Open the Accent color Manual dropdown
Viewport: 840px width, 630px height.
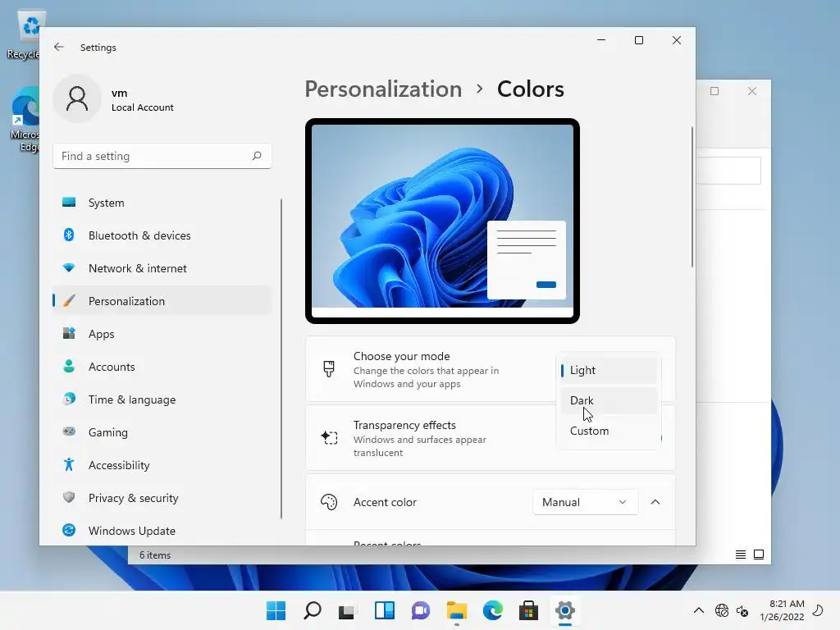[585, 502]
